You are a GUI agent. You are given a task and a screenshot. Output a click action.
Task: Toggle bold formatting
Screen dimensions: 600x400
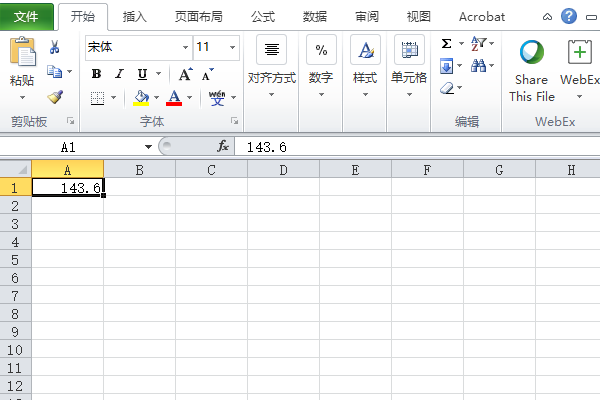coord(96,73)
